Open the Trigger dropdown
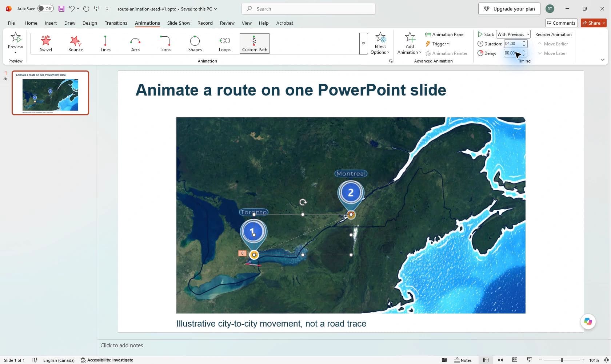Screen dimensions: 611x364 [x=438, y=44]
